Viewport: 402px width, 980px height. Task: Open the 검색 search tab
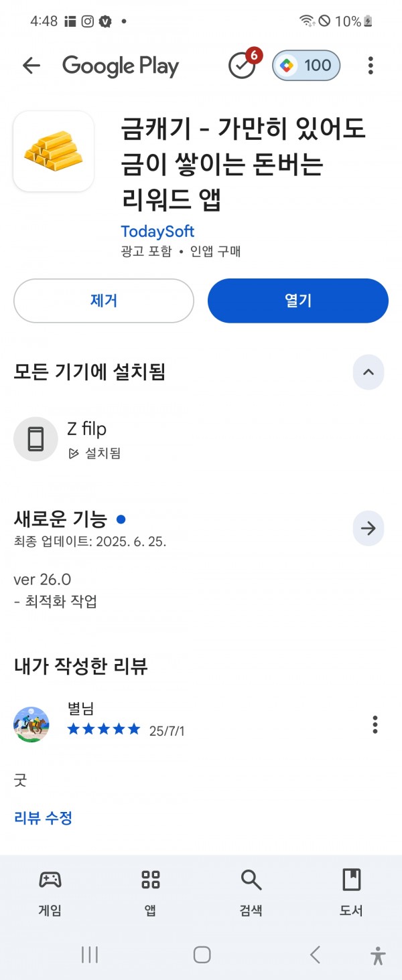(x=251, y=894)
